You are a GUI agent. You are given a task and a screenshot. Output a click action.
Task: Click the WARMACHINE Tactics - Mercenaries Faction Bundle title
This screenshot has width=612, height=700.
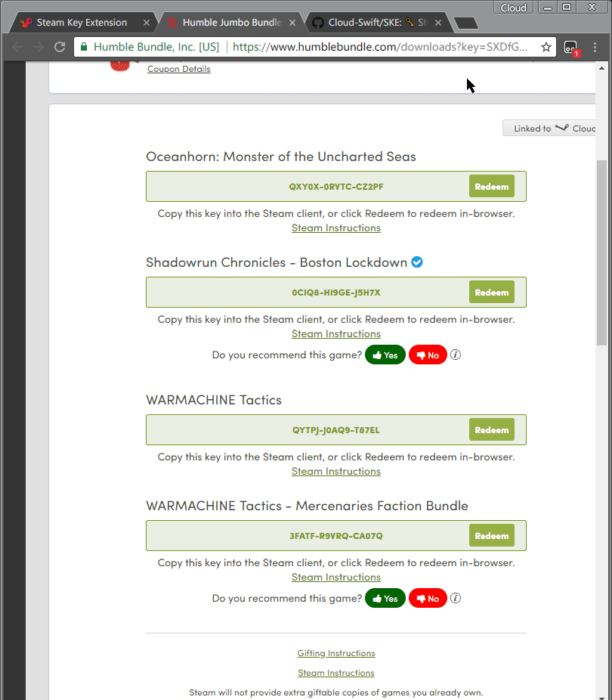[x=307, y=506]
